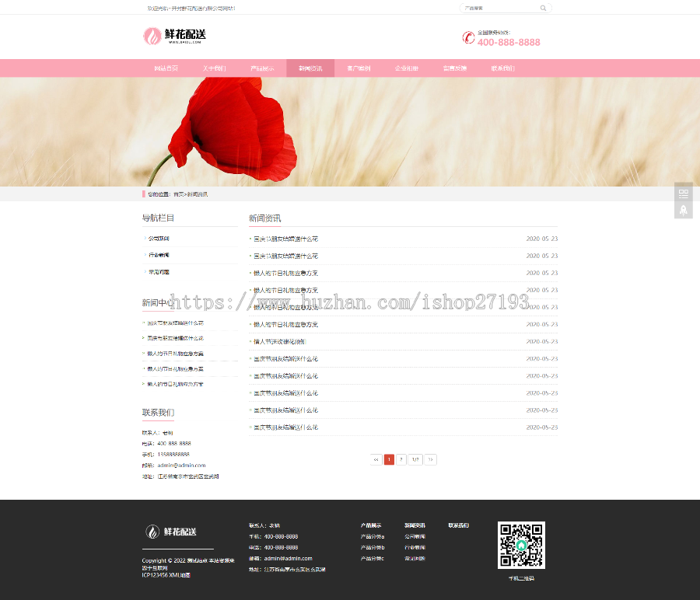Open the footer 产品分类b link
This screenshot has width=700, height=600.
(373, 547)
